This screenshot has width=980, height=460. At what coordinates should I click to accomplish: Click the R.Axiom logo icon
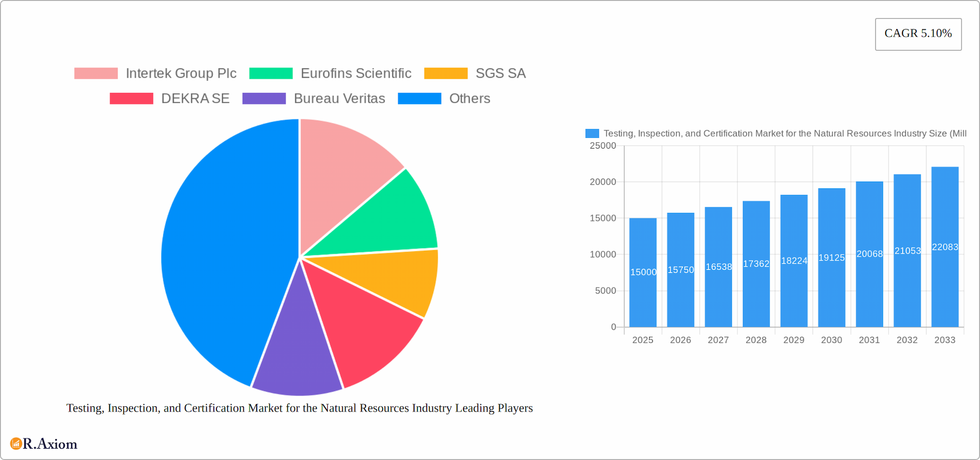point(15,444)
